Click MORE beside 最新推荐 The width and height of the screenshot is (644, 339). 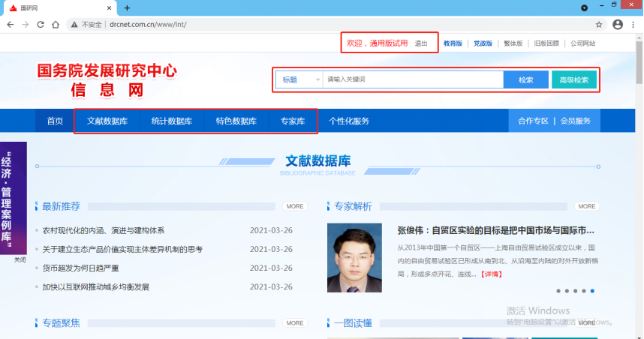(x=294, y=206)
